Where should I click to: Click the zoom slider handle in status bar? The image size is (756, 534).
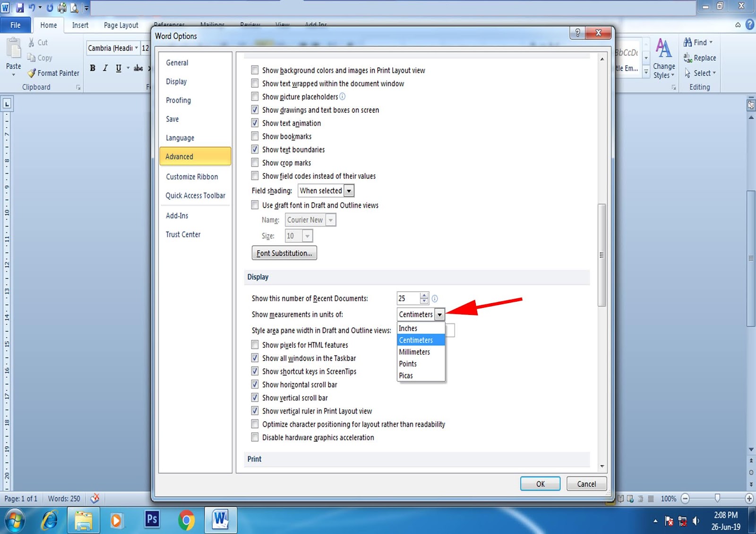tap(717, 498)
